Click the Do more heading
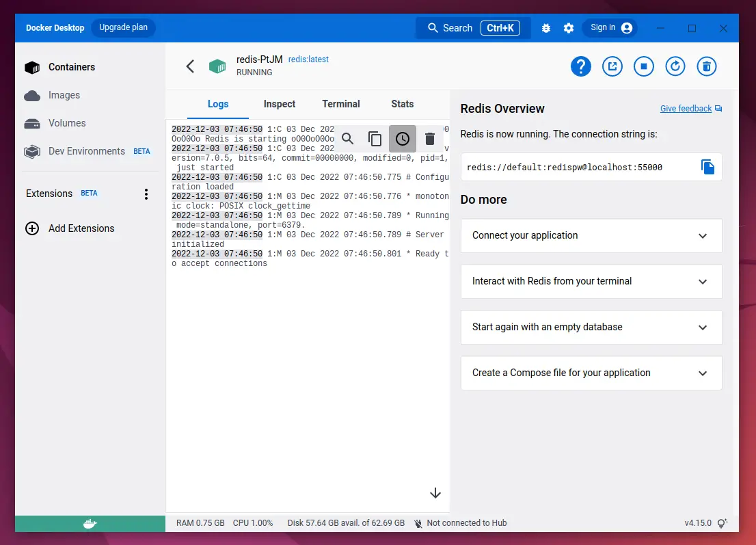756x545 pixels. 483,200
